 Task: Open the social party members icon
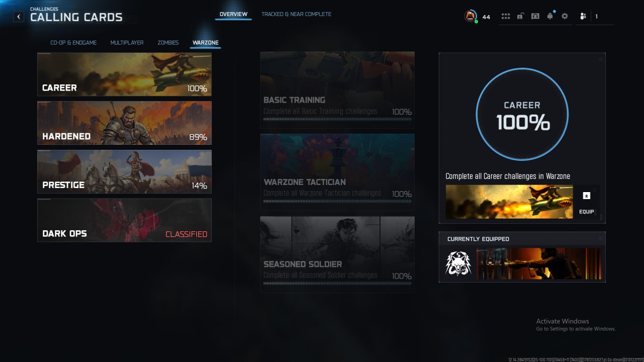[x=583, y=16]
